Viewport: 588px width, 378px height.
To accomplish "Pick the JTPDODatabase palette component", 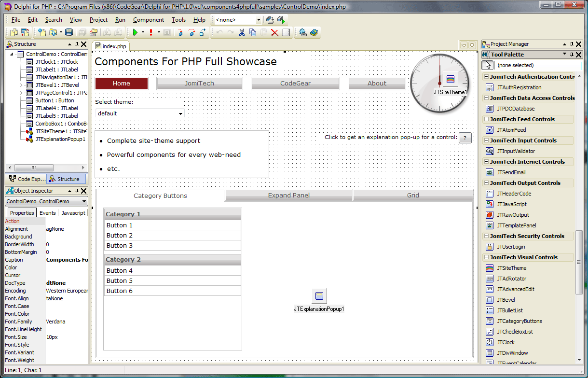I will point(515,109).
